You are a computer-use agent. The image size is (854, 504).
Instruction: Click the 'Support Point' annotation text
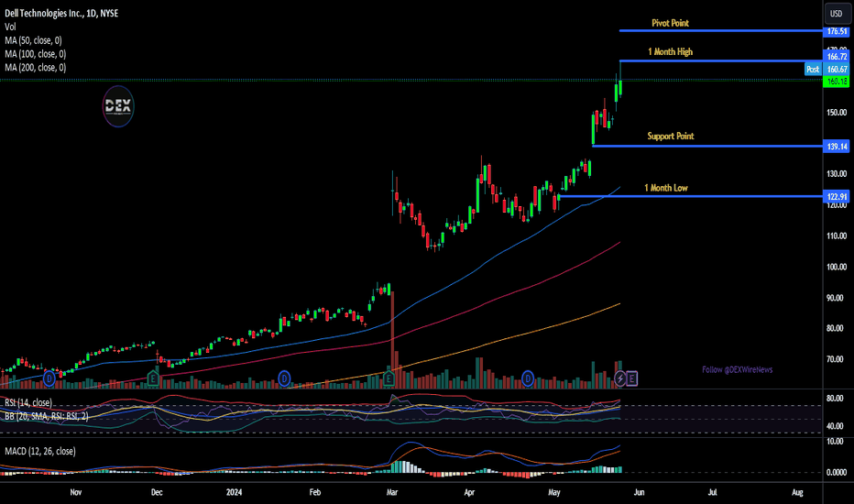[671, 137]
